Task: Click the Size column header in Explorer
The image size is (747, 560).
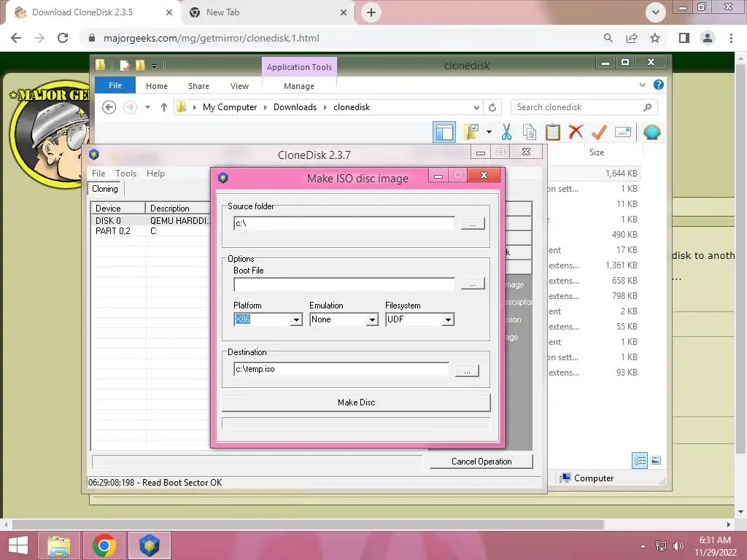Action: [597, 152]
